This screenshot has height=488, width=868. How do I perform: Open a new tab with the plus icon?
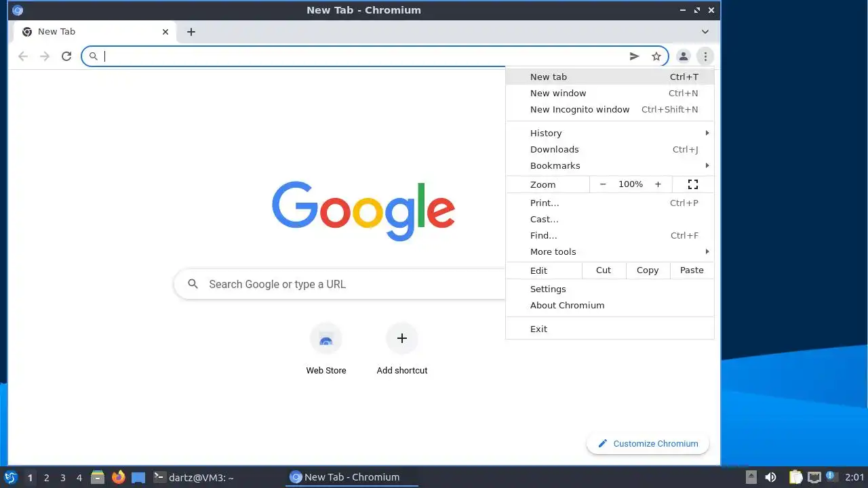pos(191,32)
